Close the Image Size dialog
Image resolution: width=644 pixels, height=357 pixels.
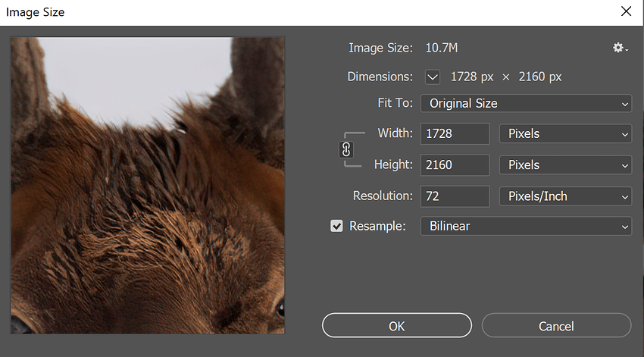[627, 11]
